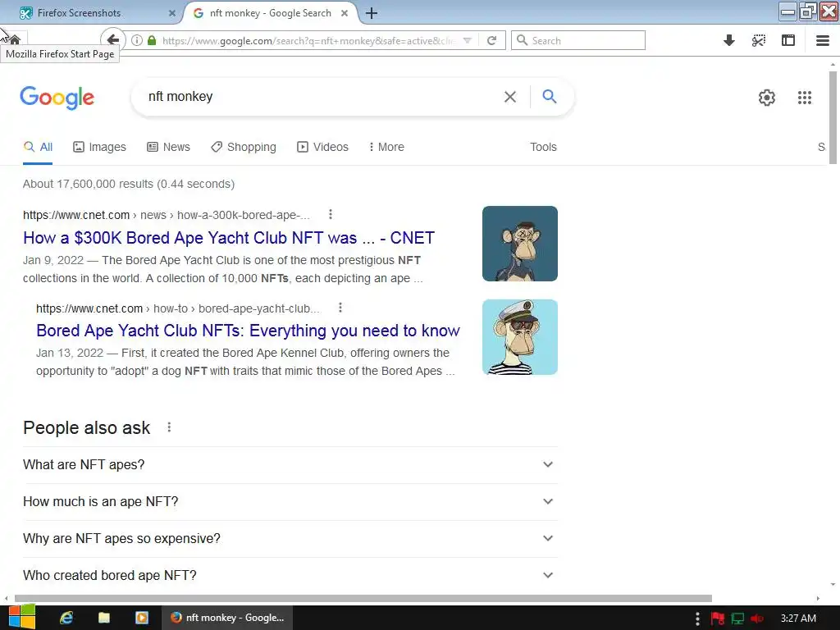Click the URL address bar text
This screenshot has width=840, height=630.
[x=309, y=41]
